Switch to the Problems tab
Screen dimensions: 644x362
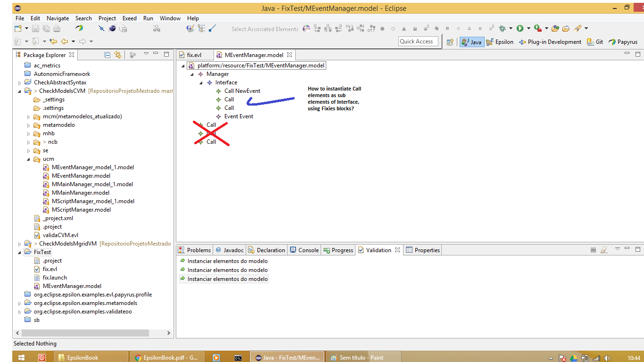click(194, 250)
